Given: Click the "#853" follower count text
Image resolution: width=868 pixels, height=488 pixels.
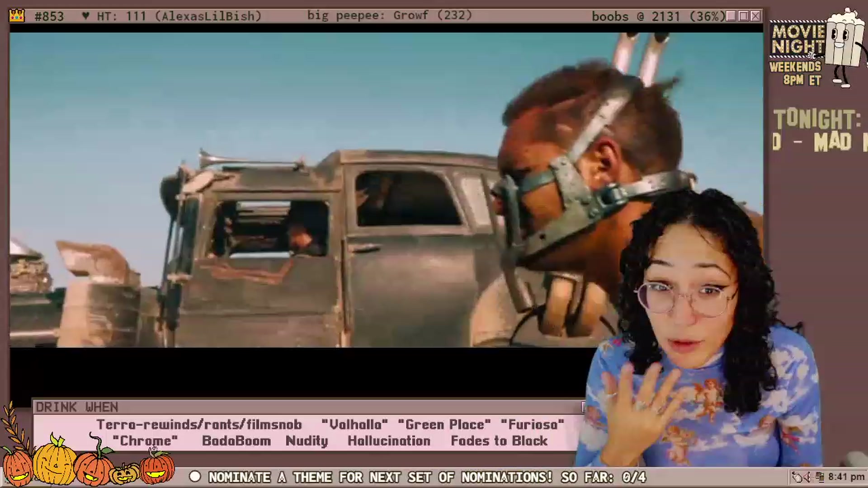Looking at the screenshot, I should pos(49,16).
